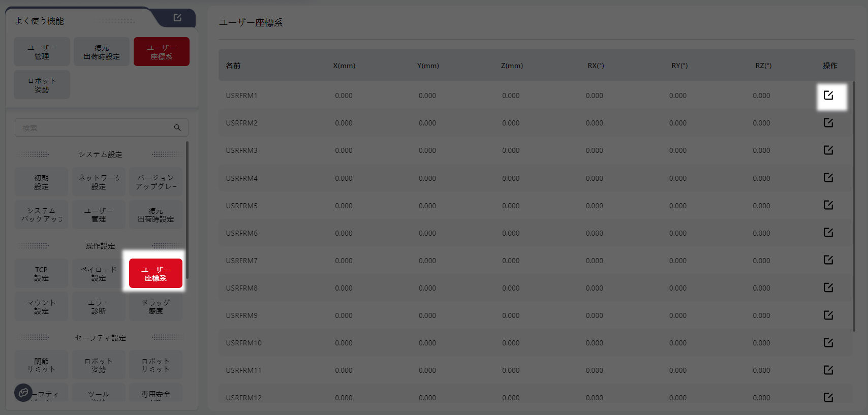The width and height of the screenshot is (868, 415).
Task: Click the round floating icon at bottom-left
Action: tap(23, 392)
